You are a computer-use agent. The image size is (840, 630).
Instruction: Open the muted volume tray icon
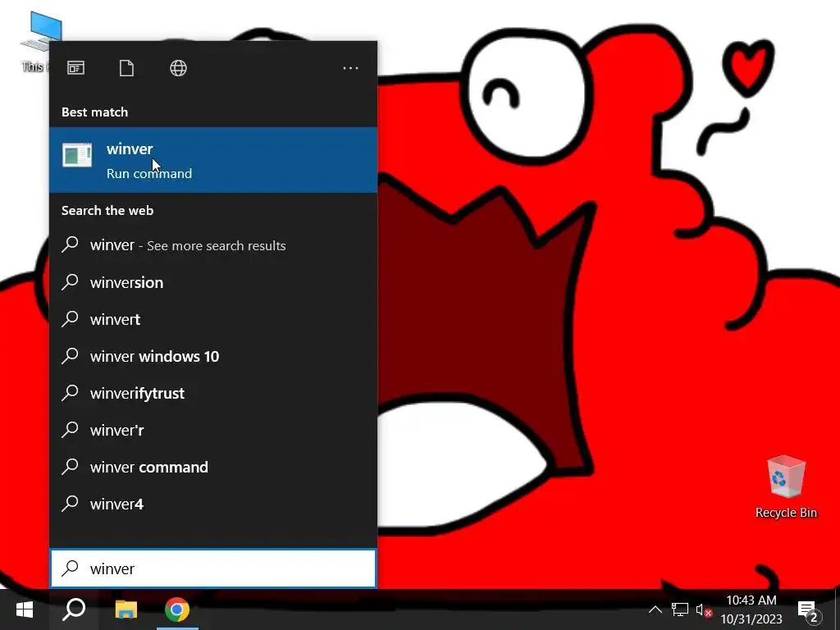pos(704,609)
